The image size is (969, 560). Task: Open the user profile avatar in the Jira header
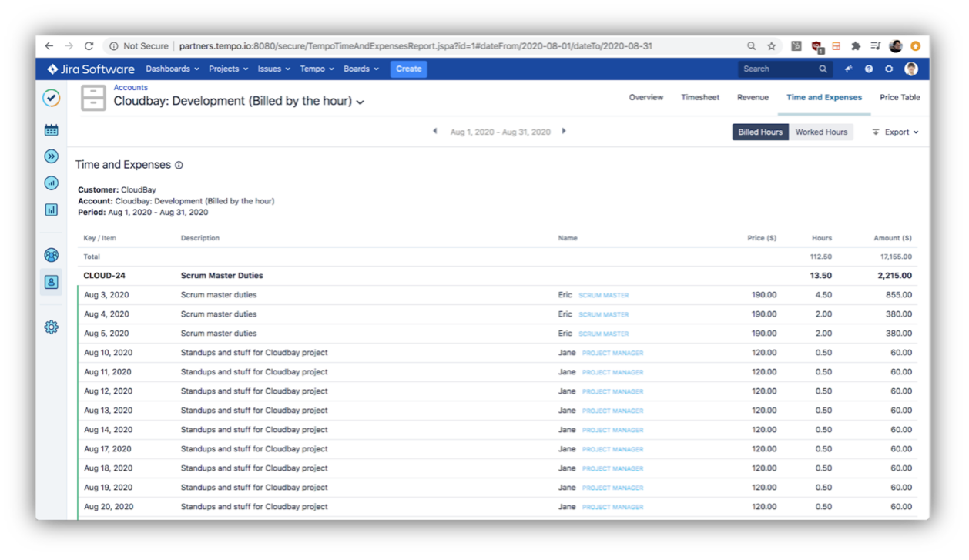pos(911,69)
